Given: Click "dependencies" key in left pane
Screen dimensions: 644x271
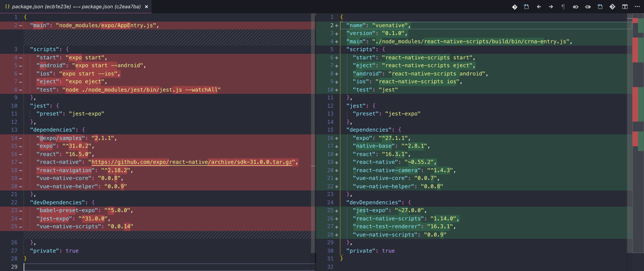Looking at the screenshot, I should (x=54, y=130).
